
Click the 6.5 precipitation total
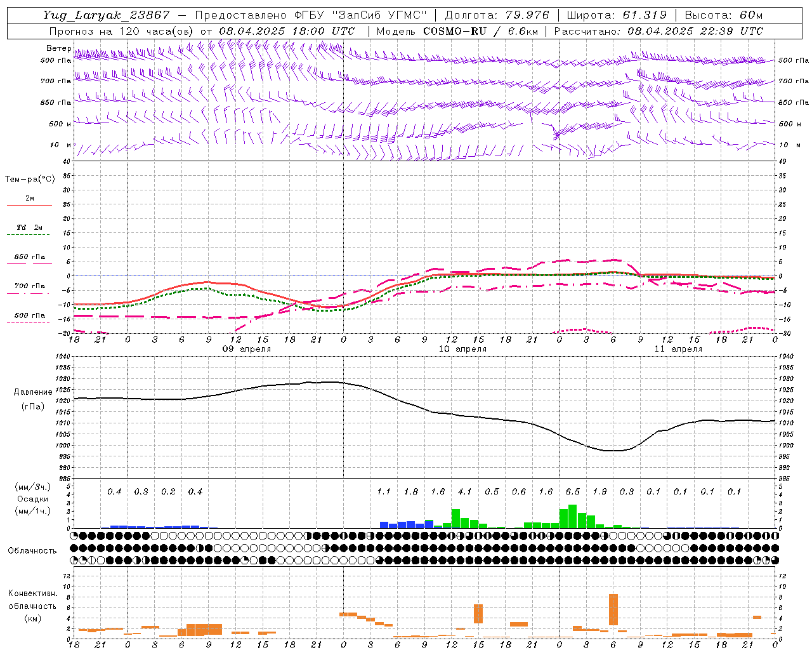(572, 492)
